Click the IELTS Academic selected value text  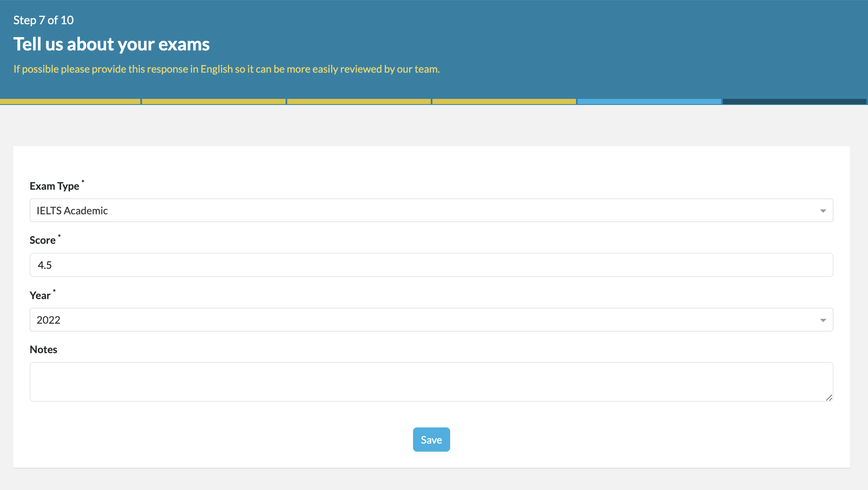[x=72, y=211]
